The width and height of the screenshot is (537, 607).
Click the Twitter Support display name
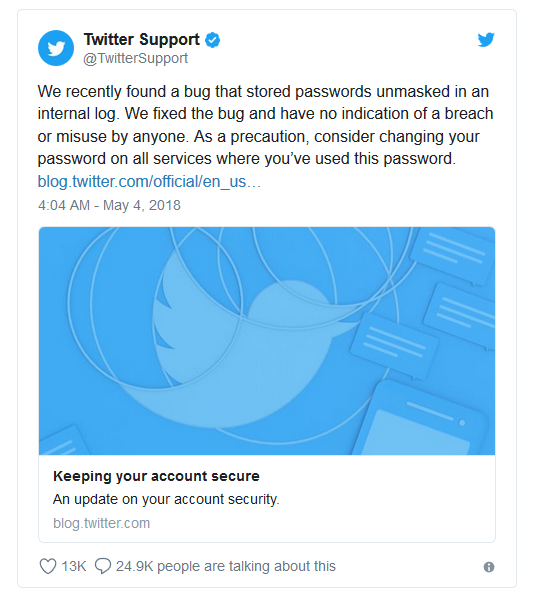tap(142, 39)
